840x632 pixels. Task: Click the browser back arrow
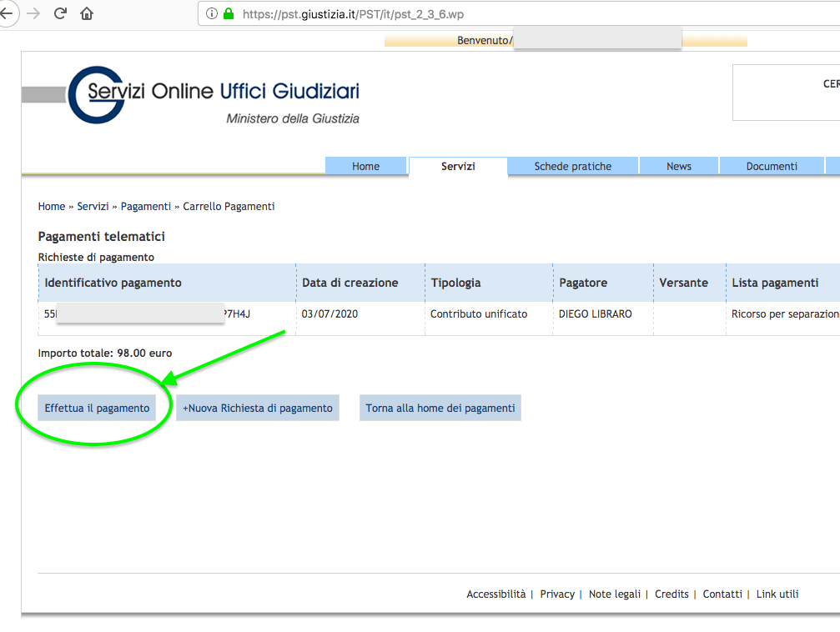(x=6, y=13)
